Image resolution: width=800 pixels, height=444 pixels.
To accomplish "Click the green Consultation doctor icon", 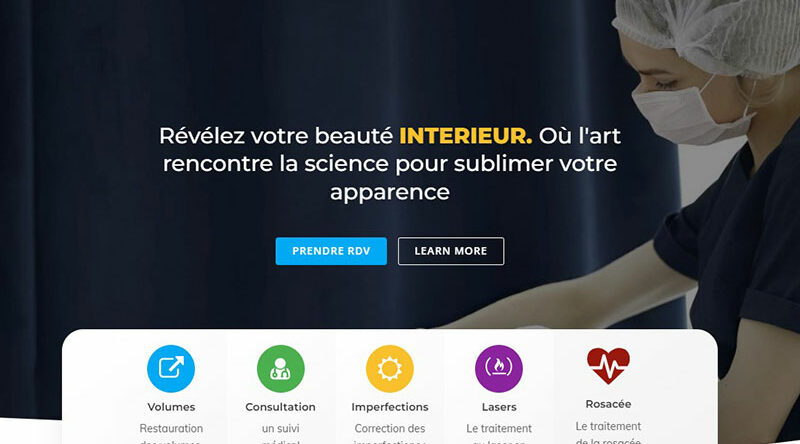I will tap(281, 368).
